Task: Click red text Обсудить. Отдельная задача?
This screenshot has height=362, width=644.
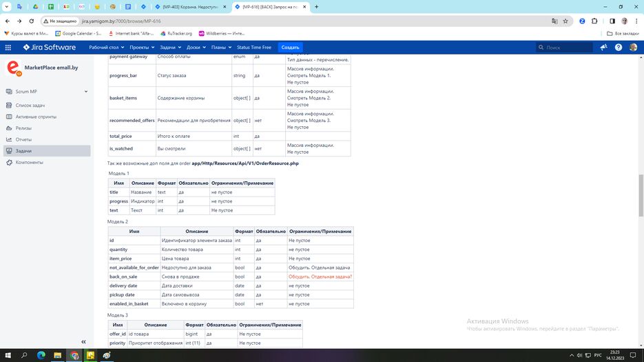Action: click(x=320, y=277)
